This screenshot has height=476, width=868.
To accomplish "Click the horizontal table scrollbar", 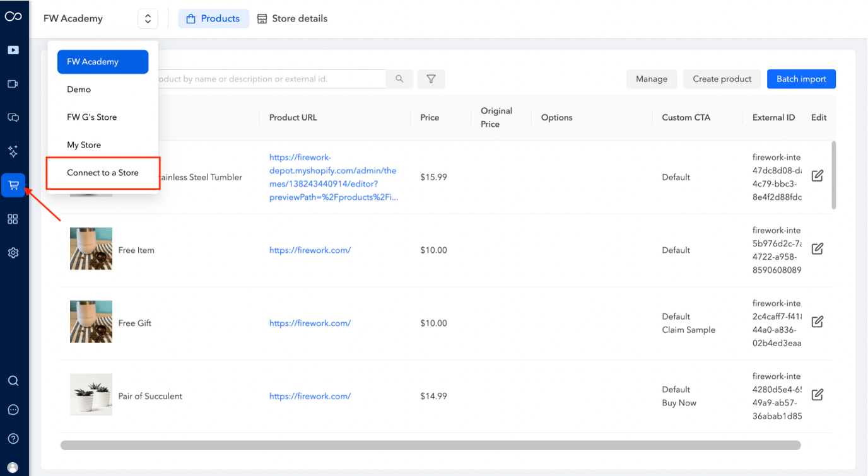I will [x=430, y=445].
